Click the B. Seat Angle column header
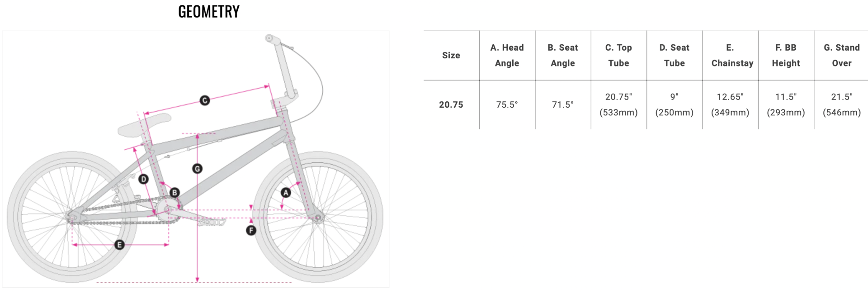This screenshot has width=868, height=294. click(562, 55)
